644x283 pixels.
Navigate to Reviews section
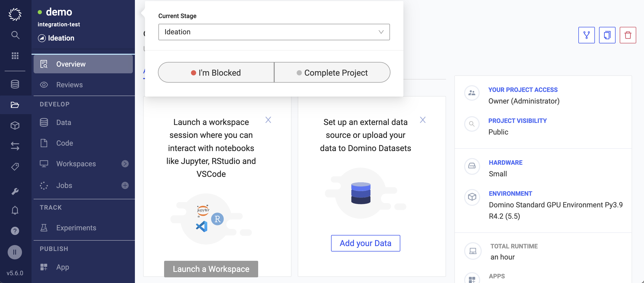70,84
